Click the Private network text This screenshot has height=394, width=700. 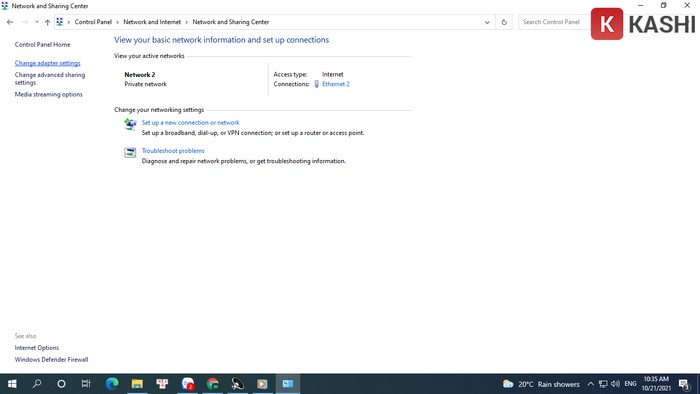point(146,84)
